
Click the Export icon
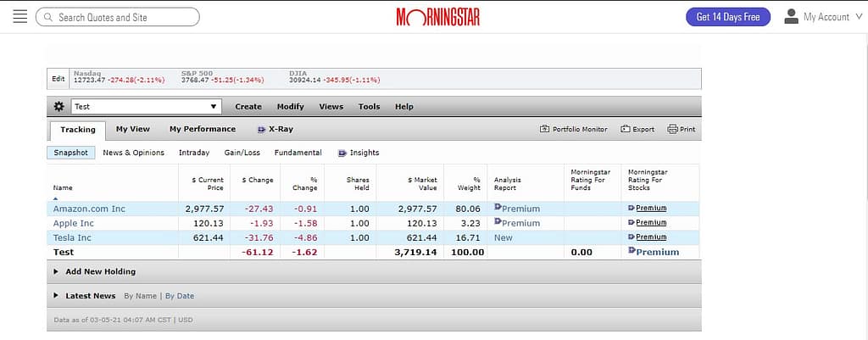(x=626, y=129)
